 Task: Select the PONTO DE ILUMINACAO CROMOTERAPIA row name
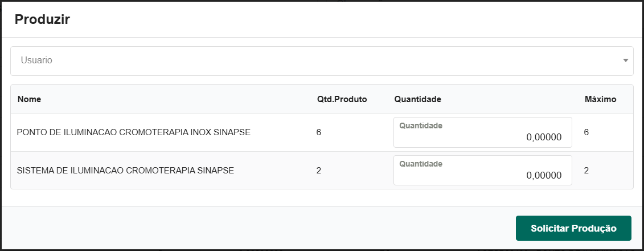click(134, 132)
